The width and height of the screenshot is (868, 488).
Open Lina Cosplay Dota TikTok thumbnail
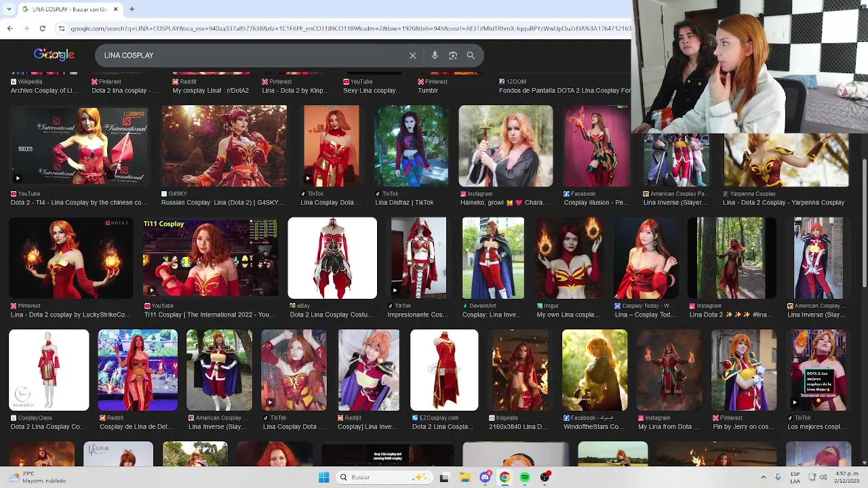(x=332, y=146)
